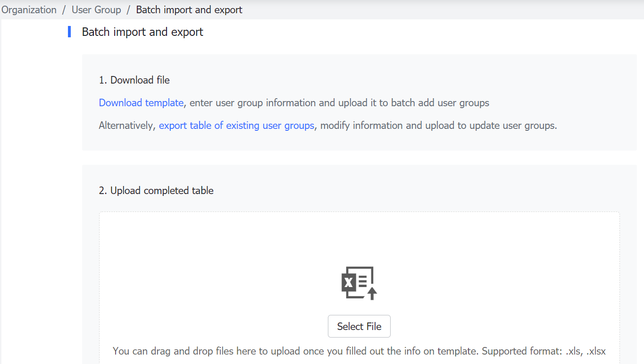This screenshot has height=364, width=644.
Task: Go back to User Group via breadcrumb
Action: [96, 9]
